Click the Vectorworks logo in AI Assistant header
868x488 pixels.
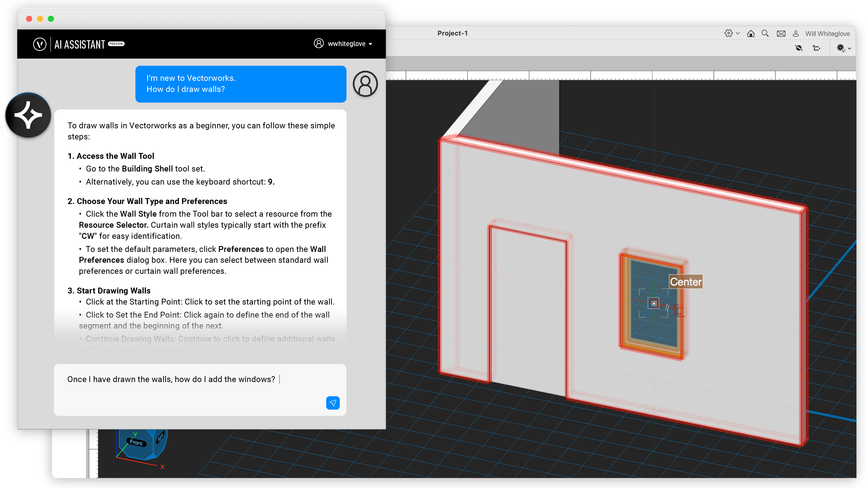pos(39,44)
